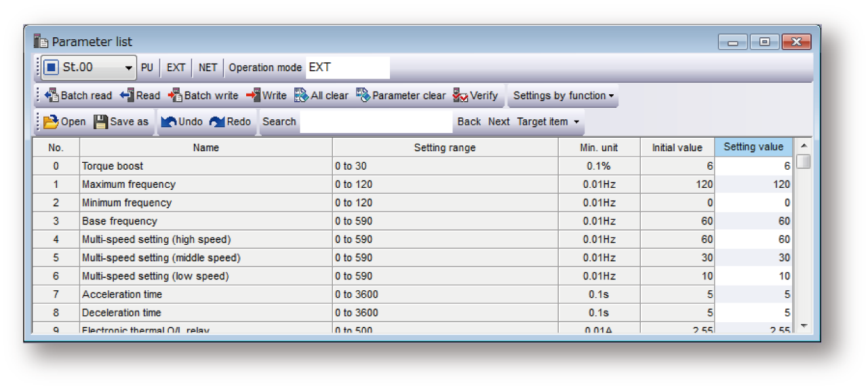Edit Base frequency setting value cell

tap(753, 221)
